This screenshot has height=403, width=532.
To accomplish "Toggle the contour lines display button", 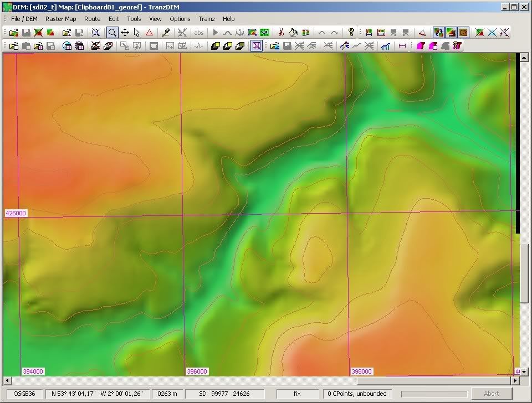I will click(x=463, y=33).
